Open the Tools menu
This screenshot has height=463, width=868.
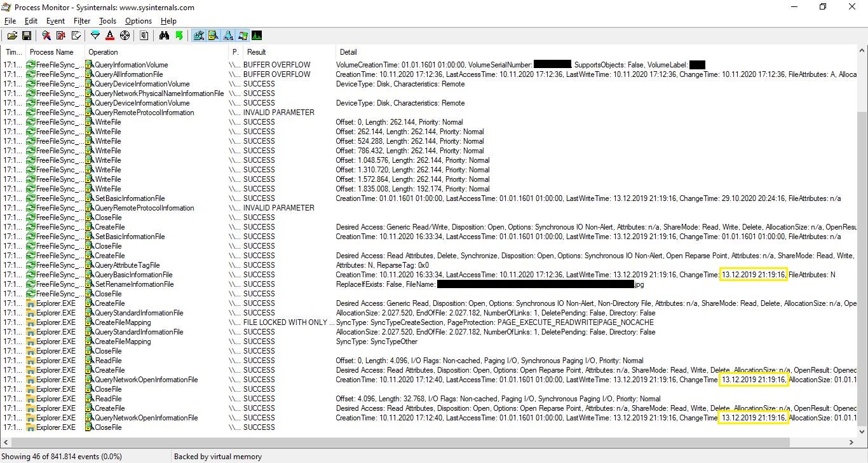[107, 21]
